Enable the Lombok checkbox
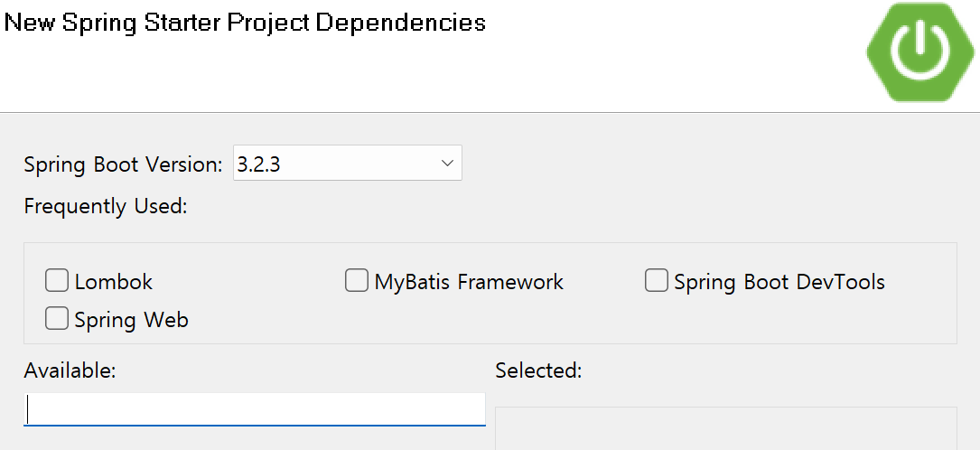The width and height of the screenshot is (980, 450). 57,281
